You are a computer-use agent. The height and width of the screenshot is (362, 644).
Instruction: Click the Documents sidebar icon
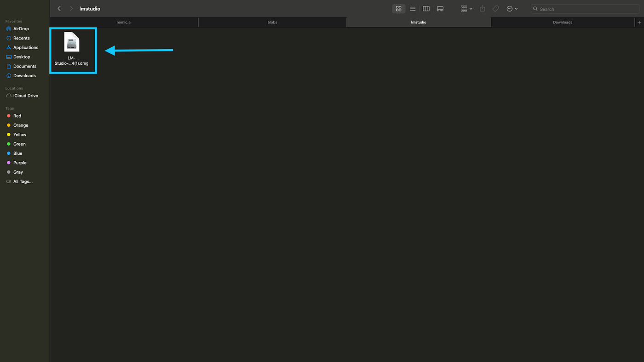click(x=9, y=66)
